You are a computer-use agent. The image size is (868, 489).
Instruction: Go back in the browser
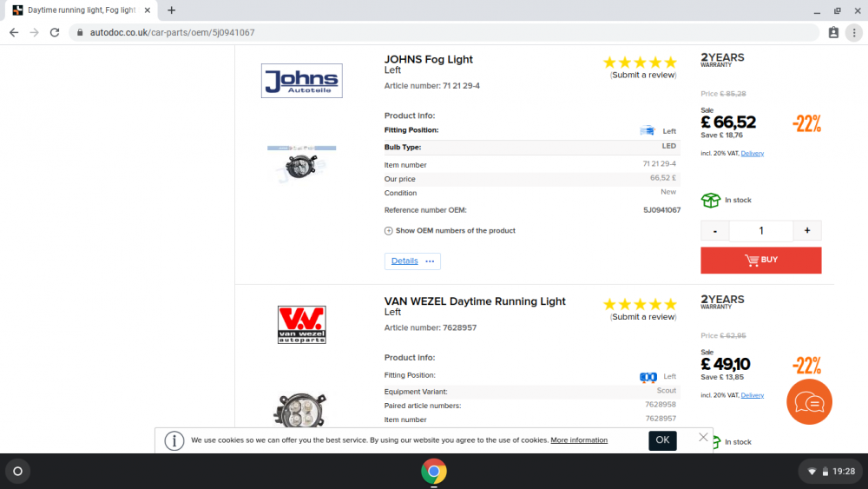coord(14,33)
